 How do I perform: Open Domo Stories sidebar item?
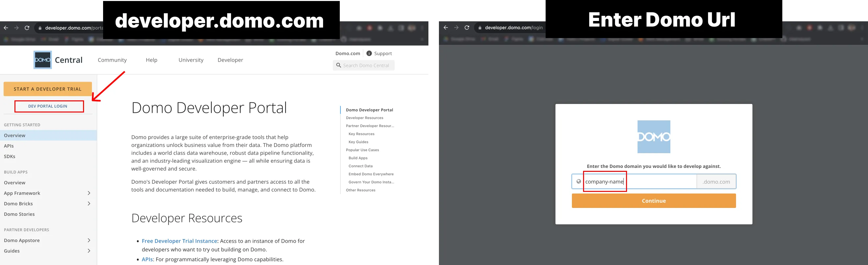[19, 214]
